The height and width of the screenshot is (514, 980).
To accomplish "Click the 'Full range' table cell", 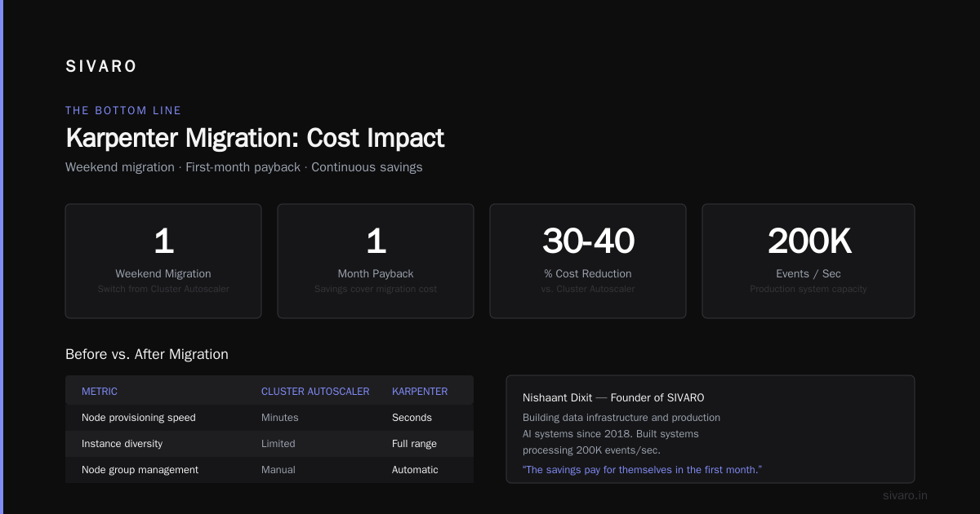I will [414, 444].
